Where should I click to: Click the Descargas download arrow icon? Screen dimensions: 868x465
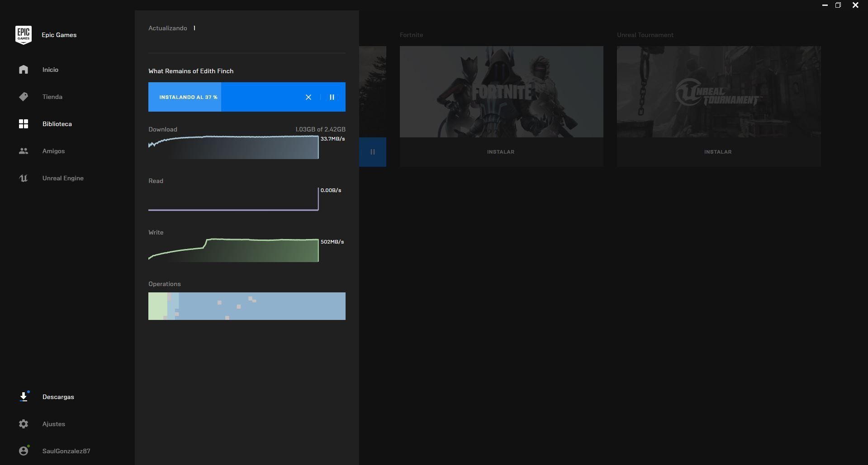(x=24, y=397)
